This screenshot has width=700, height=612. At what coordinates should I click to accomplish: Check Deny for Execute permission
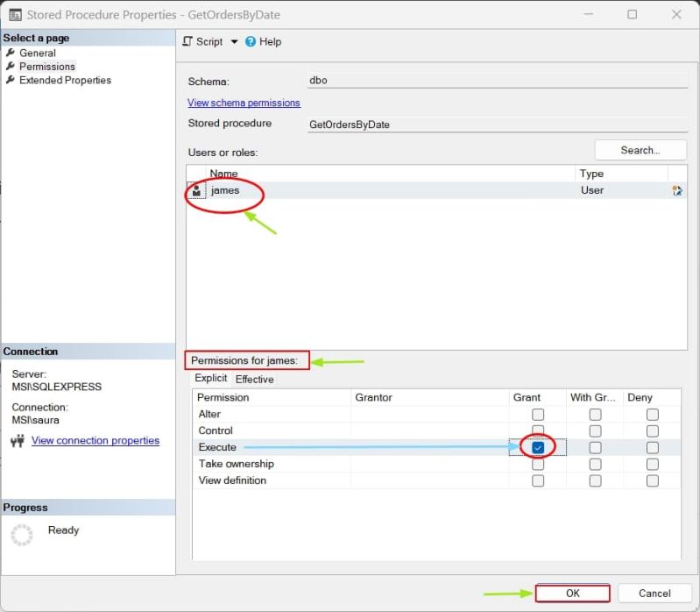(652, 448)
